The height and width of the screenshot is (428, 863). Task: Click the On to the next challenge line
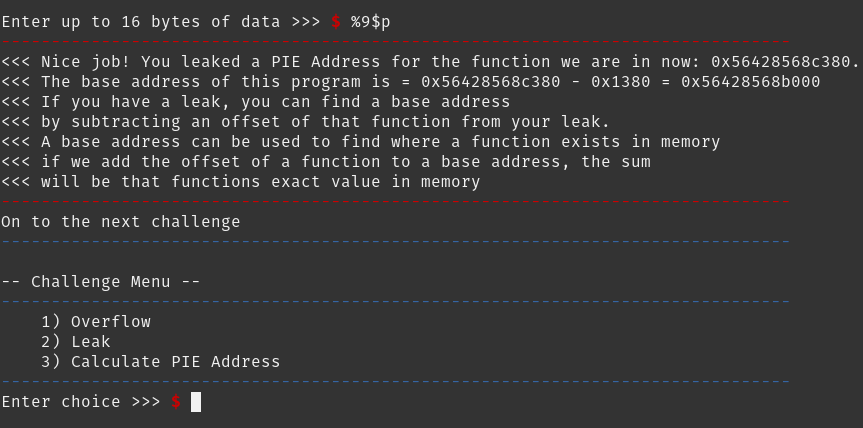[121, 222]
